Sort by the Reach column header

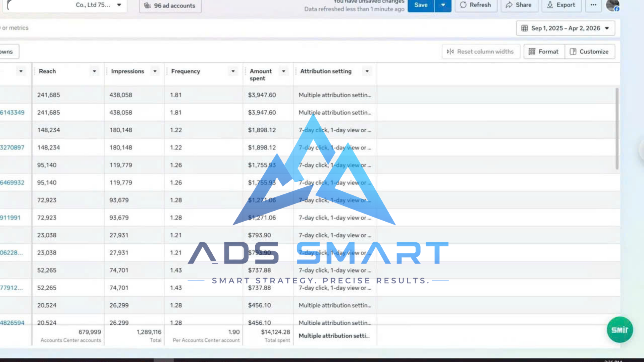click(x=47, y=71)
